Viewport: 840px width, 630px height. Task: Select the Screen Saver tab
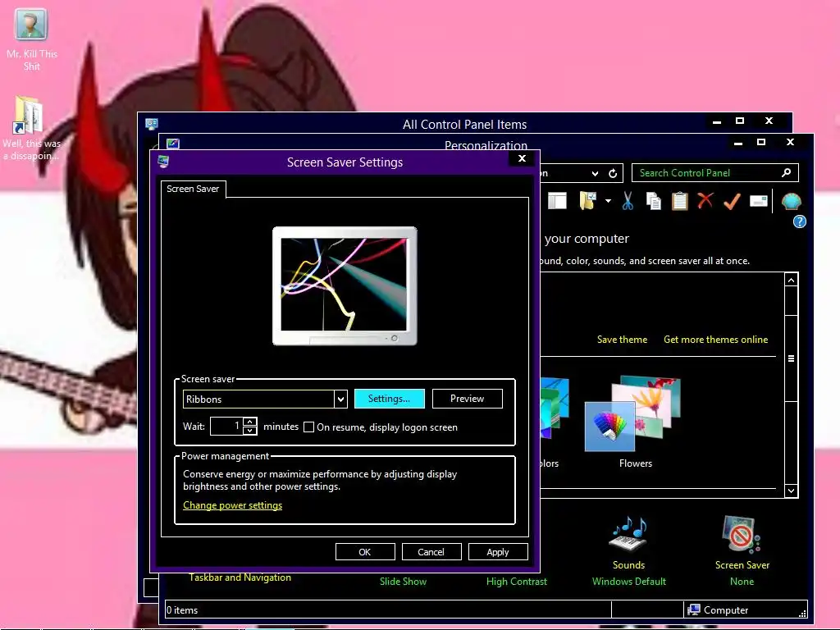[x=193, y=189]
